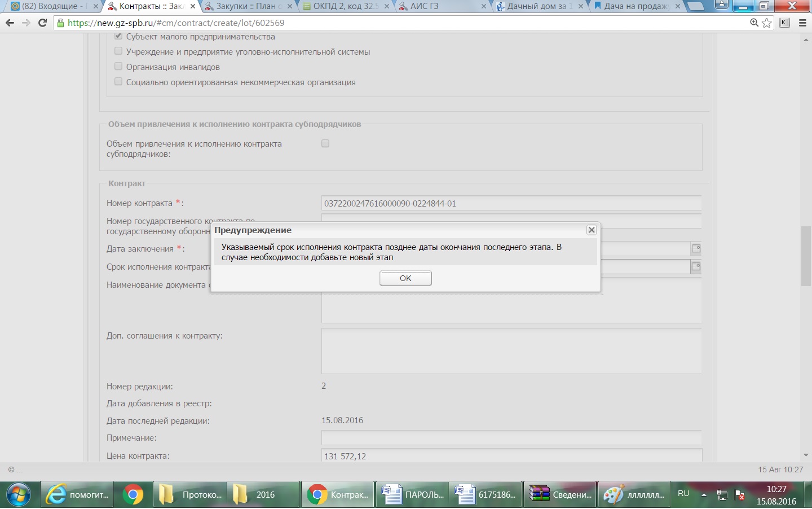Viewport: 812px width, 509px height.
Task: Click the browser forward arrow
Action: coord(26,23)
